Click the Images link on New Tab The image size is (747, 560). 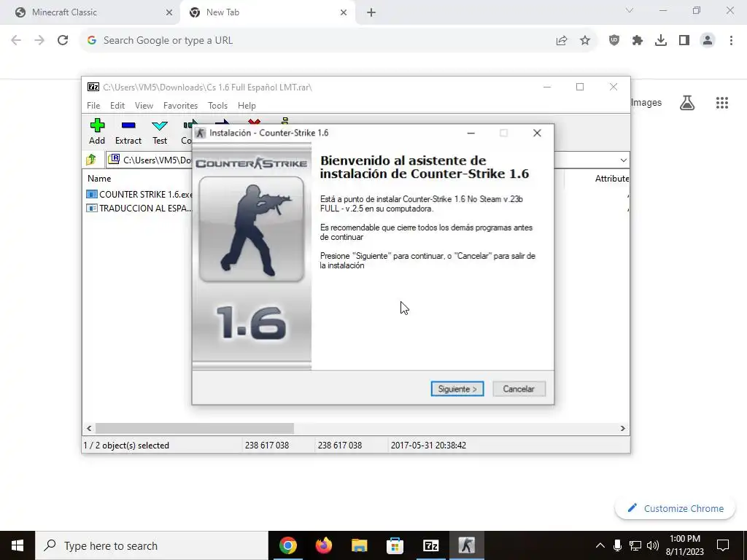(646, 103)
